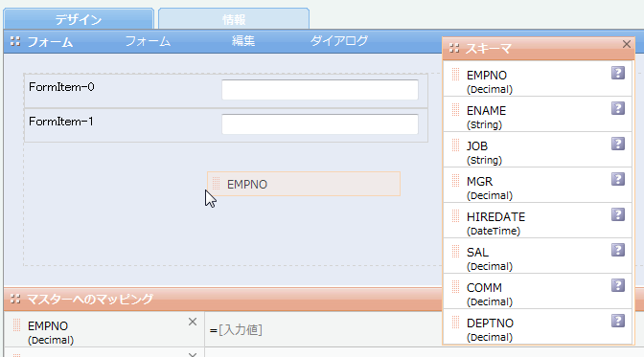Image resolution: width=644 pixels, height=357 pixels.
Task: Select EMPNO (Decimal) in the schema list
Action: pos(538,78)
